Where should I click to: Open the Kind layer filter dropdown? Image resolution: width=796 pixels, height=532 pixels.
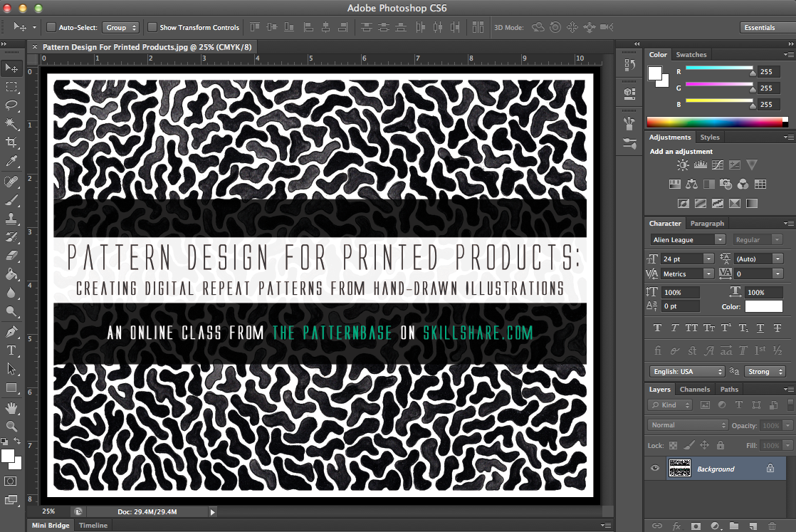670,405
